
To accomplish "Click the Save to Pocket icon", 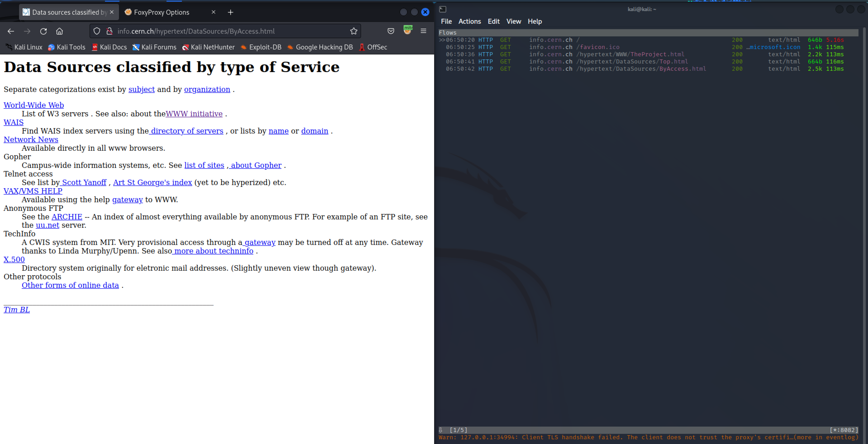I will click(x=391, y=31).
